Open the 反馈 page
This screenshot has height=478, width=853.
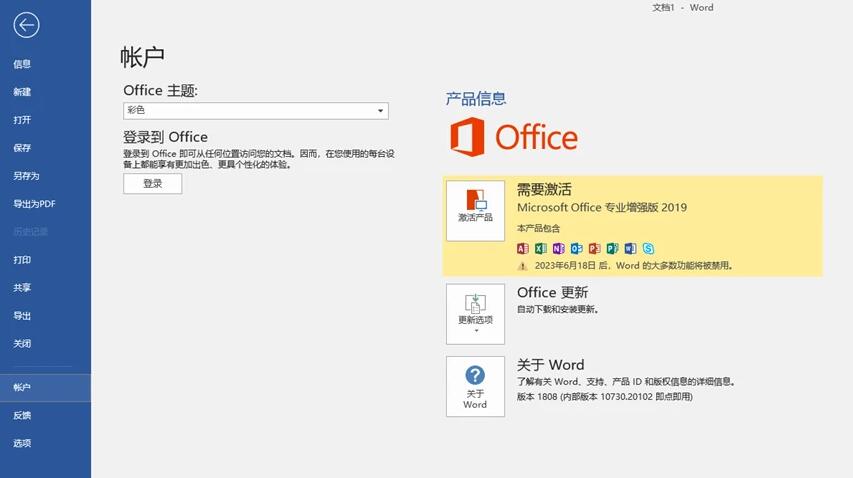click(22, 415)
